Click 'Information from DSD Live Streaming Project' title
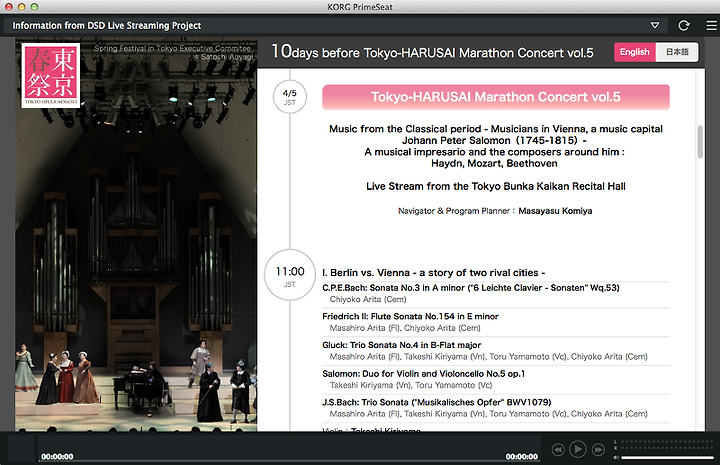 (x=107, y=26)
